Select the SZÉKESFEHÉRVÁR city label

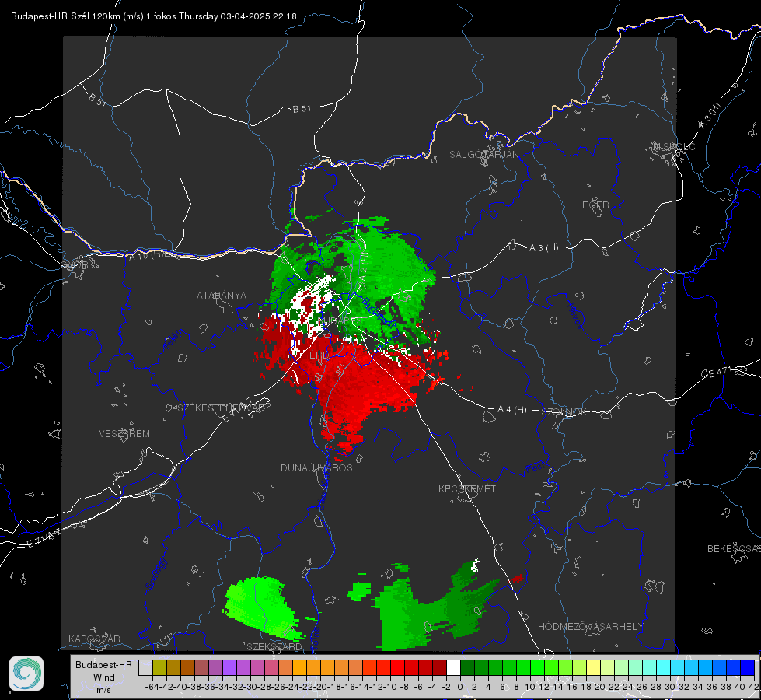pos(223,408)
